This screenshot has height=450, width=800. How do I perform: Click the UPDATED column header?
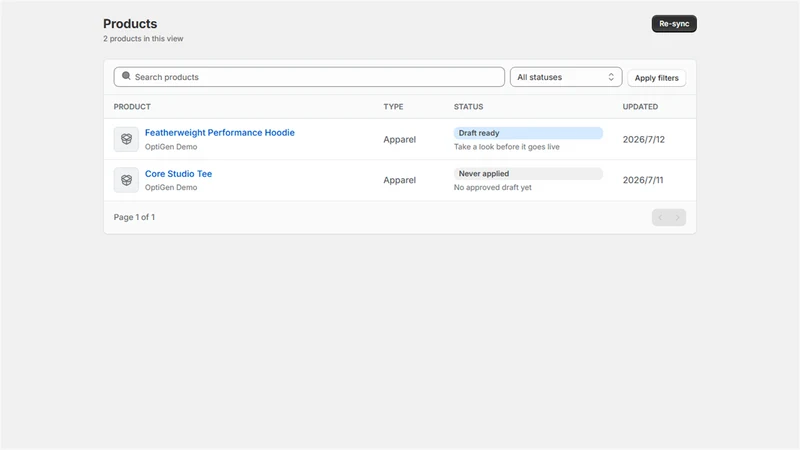coord(640,107)
